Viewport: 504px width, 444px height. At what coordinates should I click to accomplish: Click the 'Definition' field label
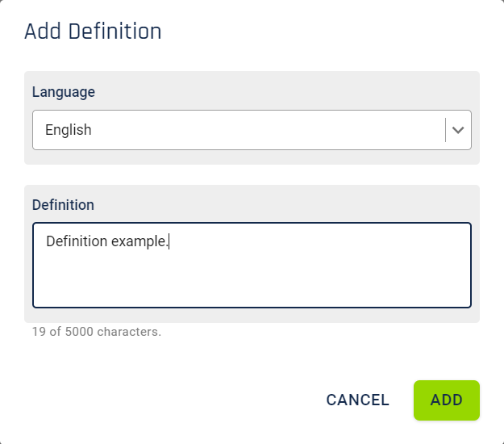[x=63, y=205]
